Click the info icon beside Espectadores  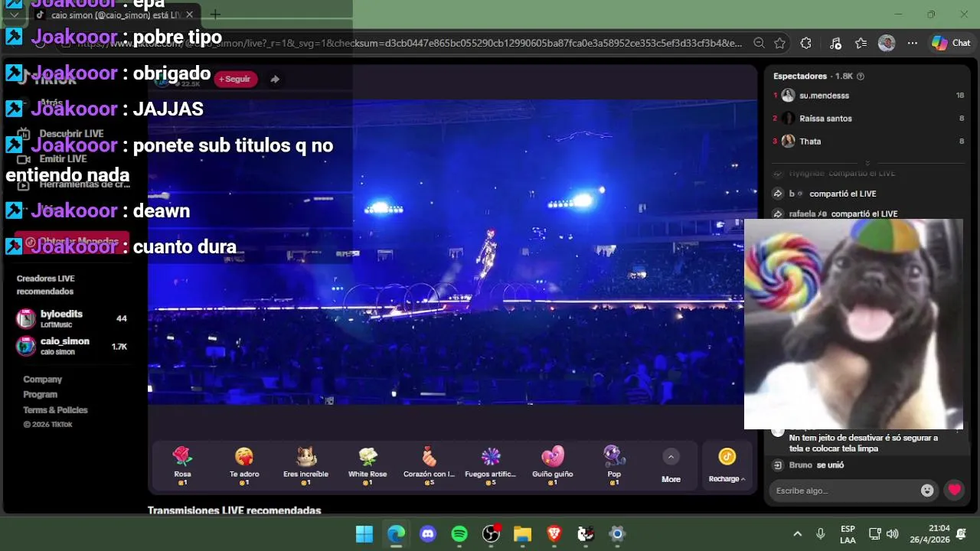pos(861,77)
